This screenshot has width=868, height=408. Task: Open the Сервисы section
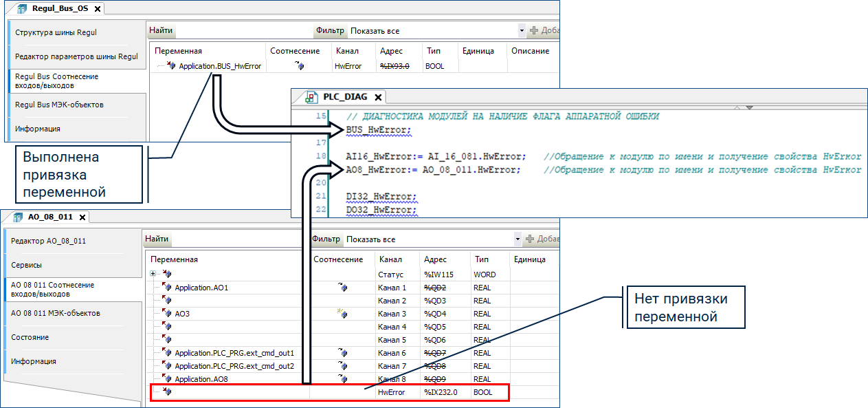coord(26,265)
